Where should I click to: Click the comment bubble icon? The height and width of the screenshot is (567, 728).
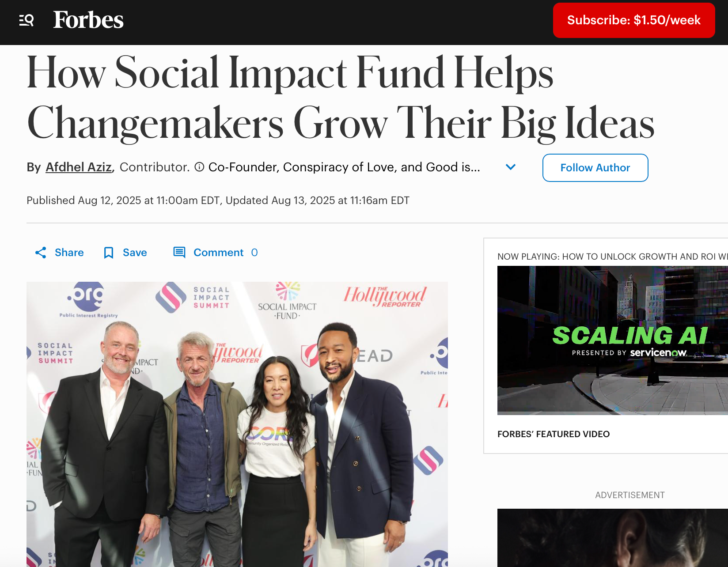pos(179,253)
